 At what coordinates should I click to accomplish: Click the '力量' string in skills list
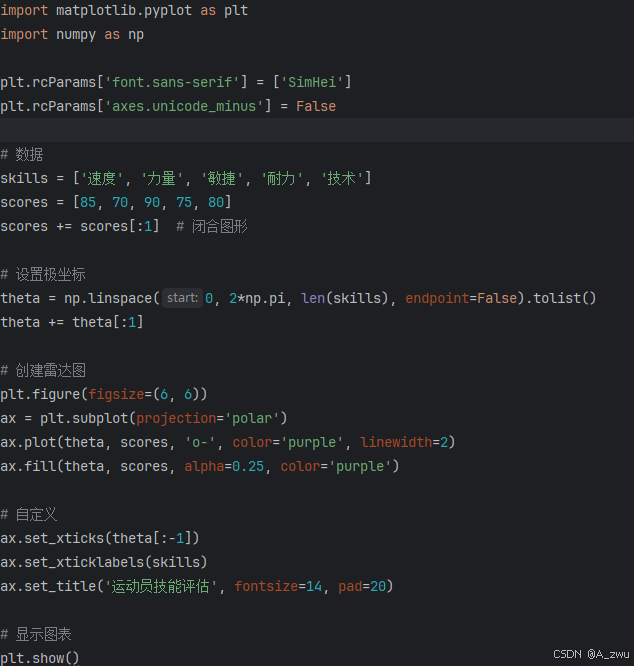pos(161,178)
